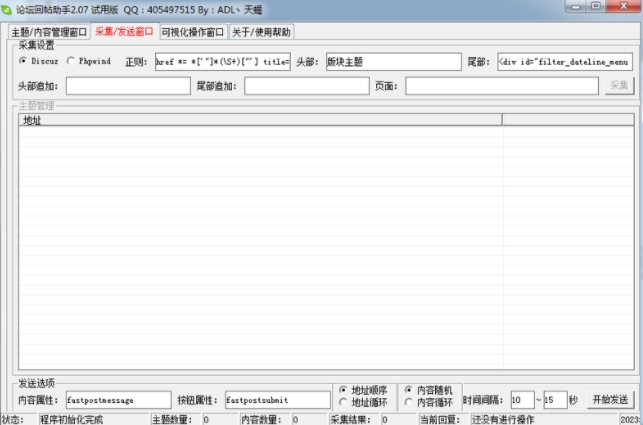Minimize the 论坛回帖助手 window
The width and height of the screenshot is (643, 425).
tap(578, 7)
